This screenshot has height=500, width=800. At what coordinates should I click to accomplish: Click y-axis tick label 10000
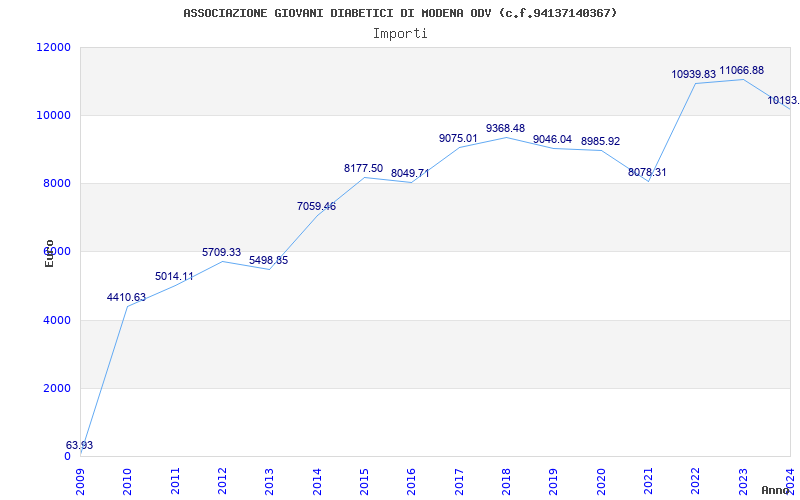coord(53,115)
